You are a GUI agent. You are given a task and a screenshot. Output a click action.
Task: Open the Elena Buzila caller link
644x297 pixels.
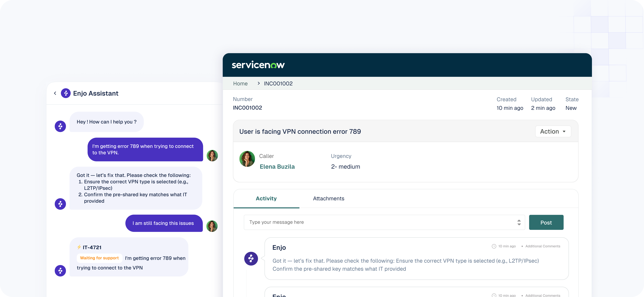[x=277, y=167]
